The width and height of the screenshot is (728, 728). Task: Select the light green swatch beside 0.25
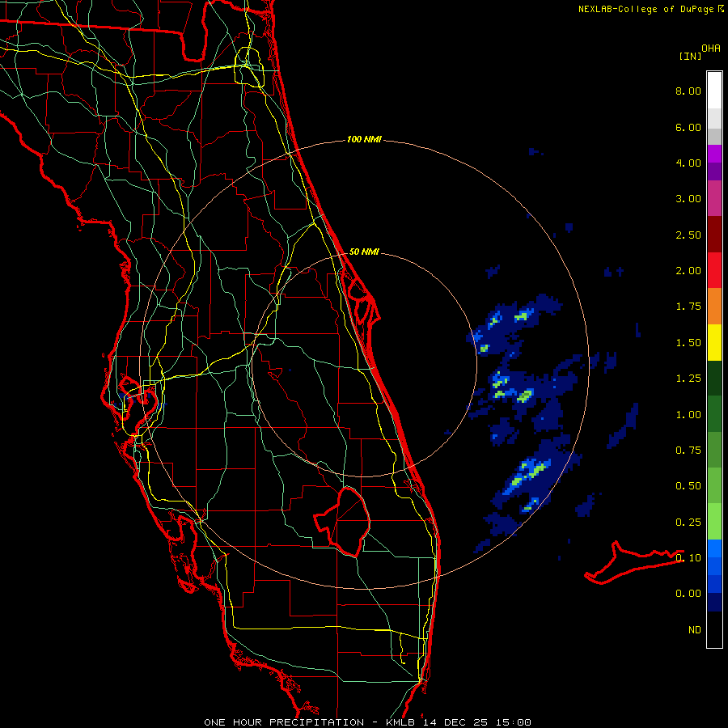coord(714,522)
